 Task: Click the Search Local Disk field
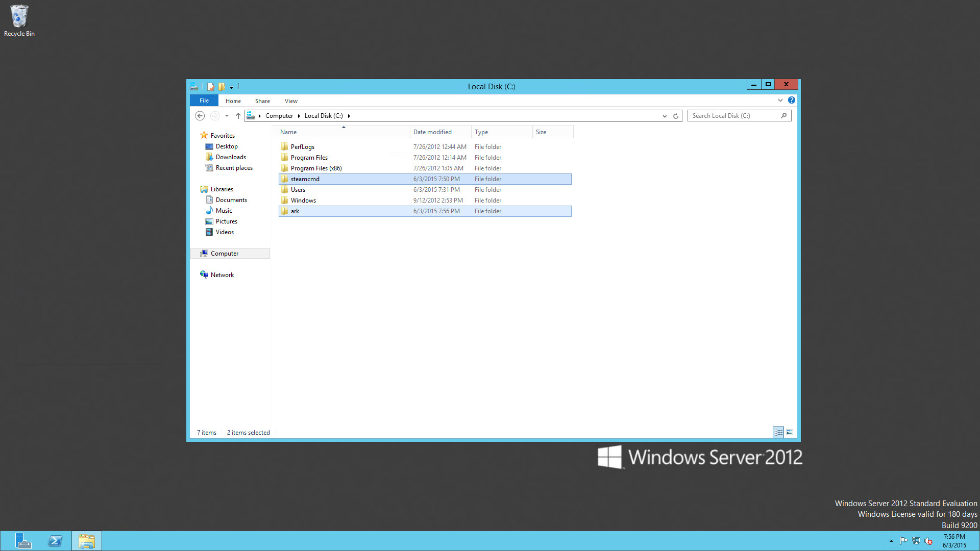click(x=734, y=115)
